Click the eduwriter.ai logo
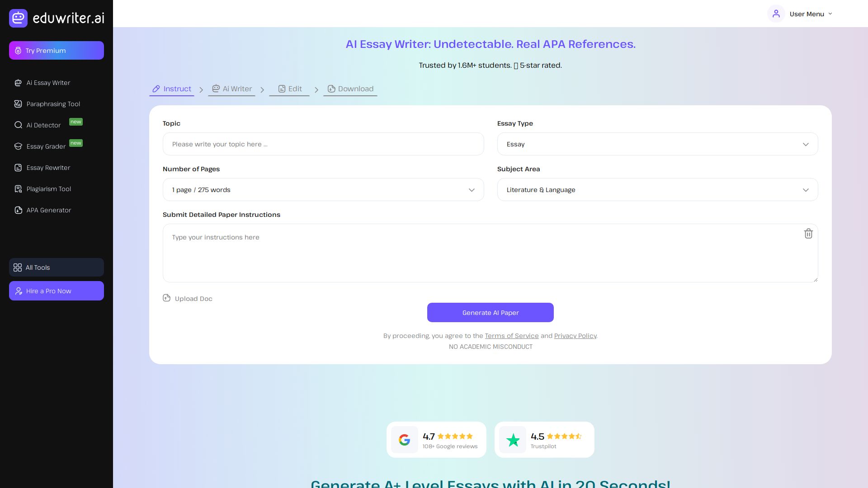Viewport: 868px width, 488px height. 56,18
